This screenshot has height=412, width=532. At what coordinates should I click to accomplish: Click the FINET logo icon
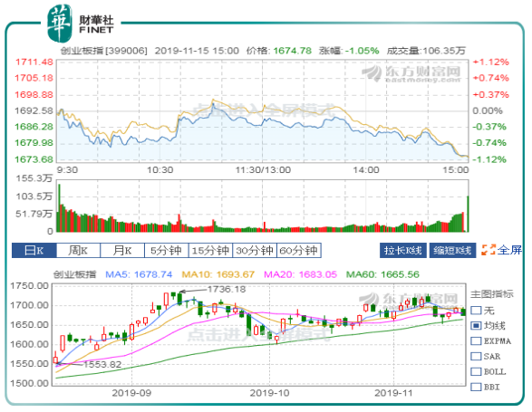[x=60, y=23]
